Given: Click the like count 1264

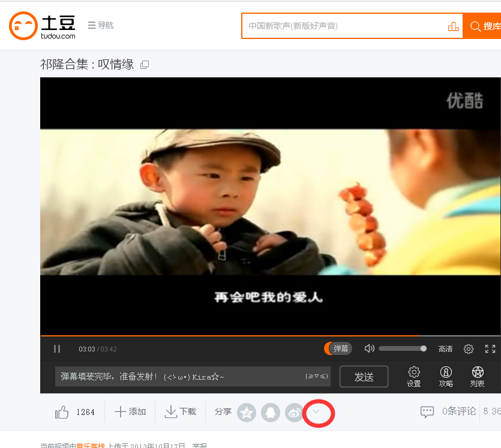Looking at the screenshot, I should pyautogui.click(x=86, y=412).
